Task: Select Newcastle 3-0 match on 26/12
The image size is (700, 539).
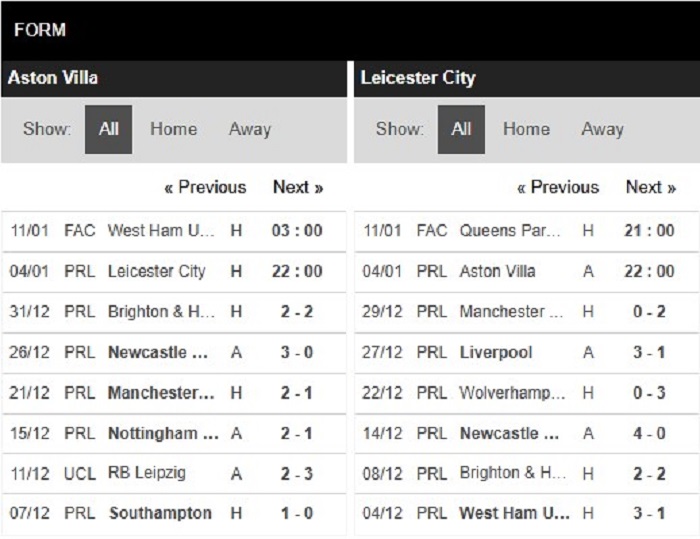Action: (x=174, y=352)
